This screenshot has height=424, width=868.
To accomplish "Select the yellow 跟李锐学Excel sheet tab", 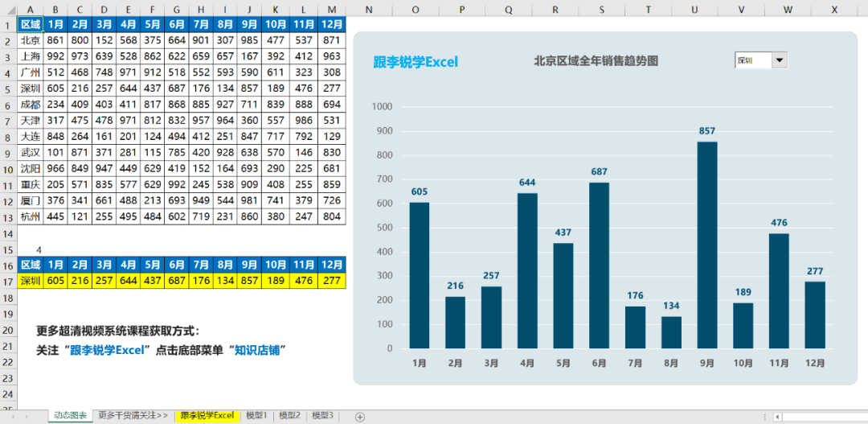I will point(207,415).
